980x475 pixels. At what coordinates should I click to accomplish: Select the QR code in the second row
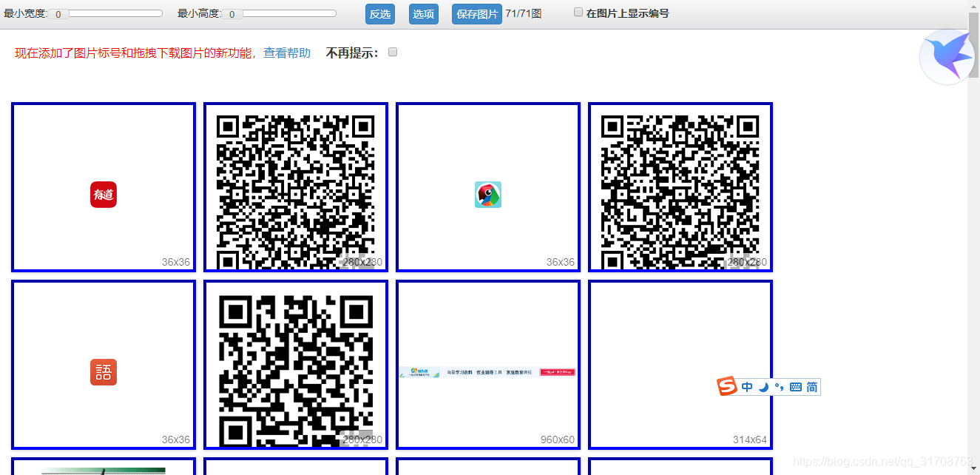coord(296,365)
